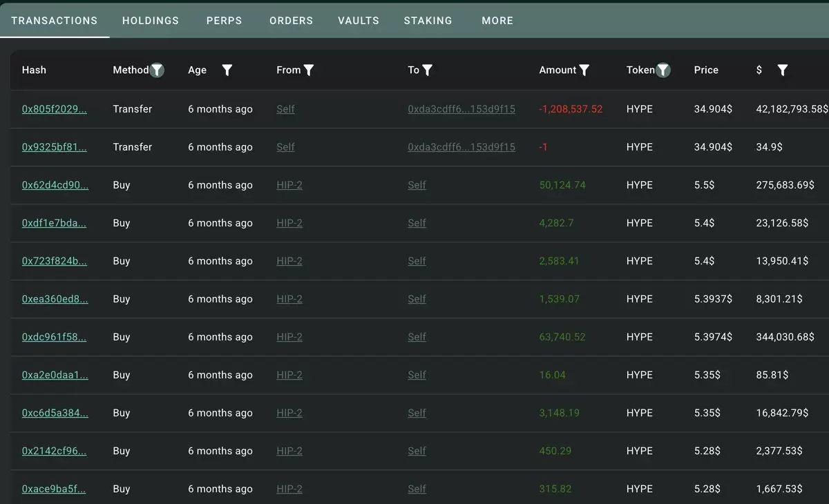Viewport: 829px width, 504px height.
Task: Click Self sender in the 0x805f2029 row
Action: 285,109
